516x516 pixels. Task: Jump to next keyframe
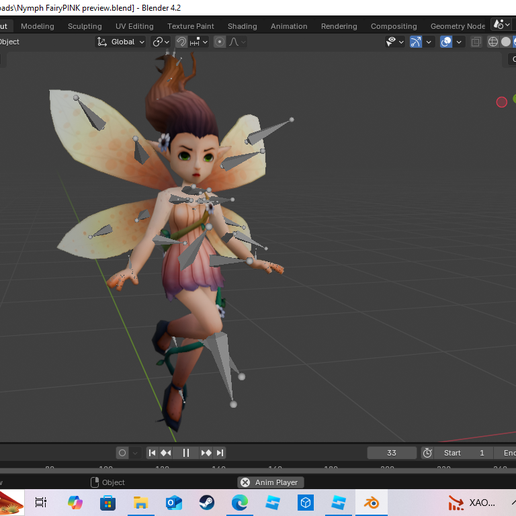[206, 453]
